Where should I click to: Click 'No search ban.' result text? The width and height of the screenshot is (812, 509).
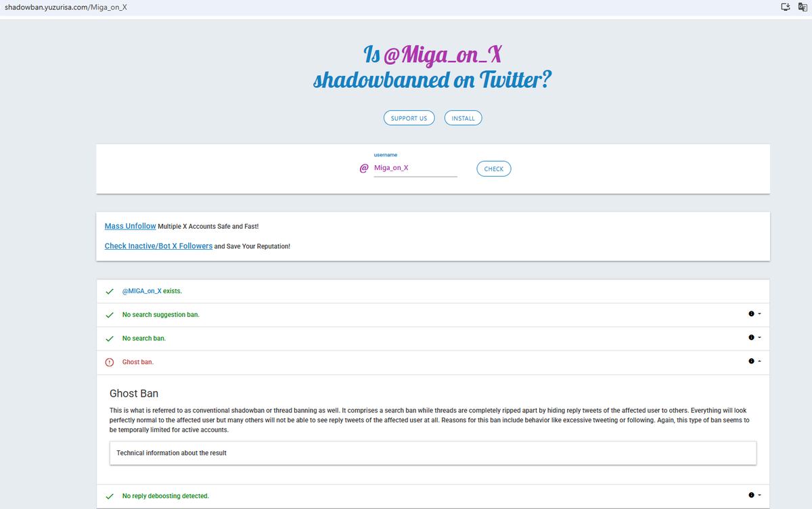click(x=144, y=338)
